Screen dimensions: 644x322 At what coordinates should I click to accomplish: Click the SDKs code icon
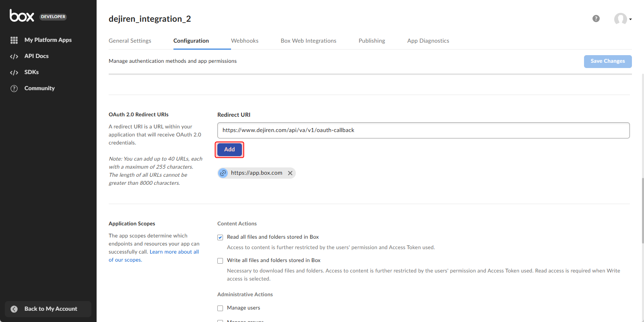click(14, 72)
